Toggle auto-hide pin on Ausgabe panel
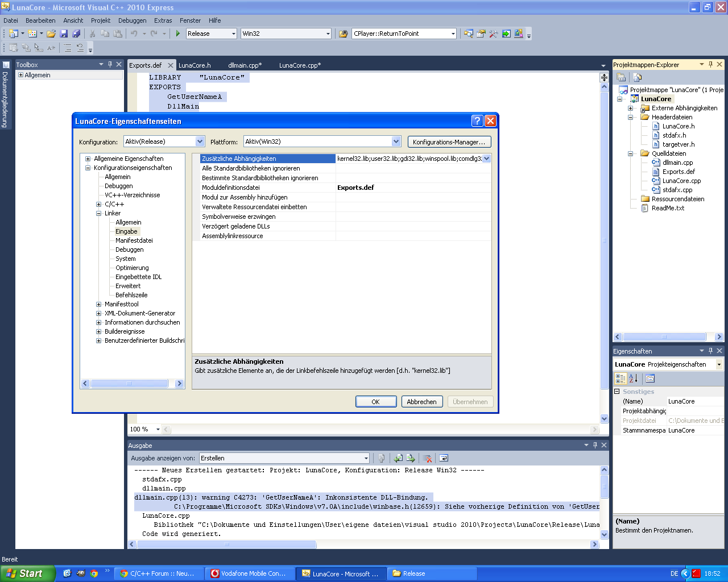This screenshot has width=728, height=582. 595,445
